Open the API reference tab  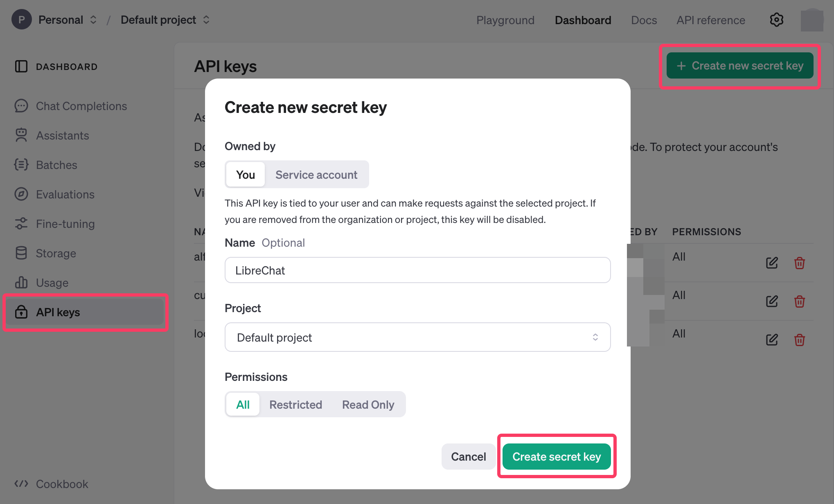(710, 20)
